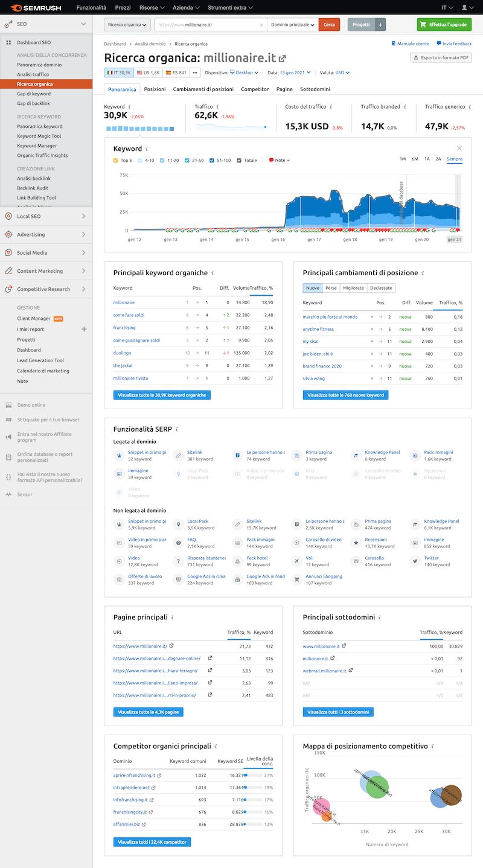The height and width of the screenshot is (868, 483).
Task: Select the Sempre chart time range
Action: (455, 159)
